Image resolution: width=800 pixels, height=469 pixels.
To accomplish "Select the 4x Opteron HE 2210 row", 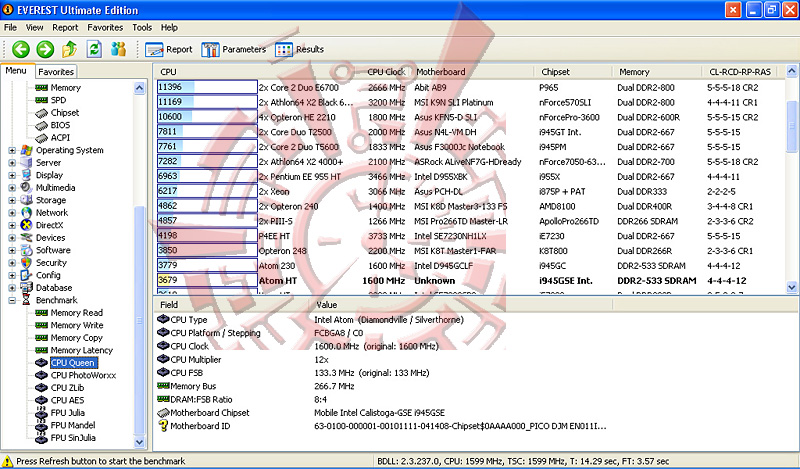I will click(x=469, y=117).
